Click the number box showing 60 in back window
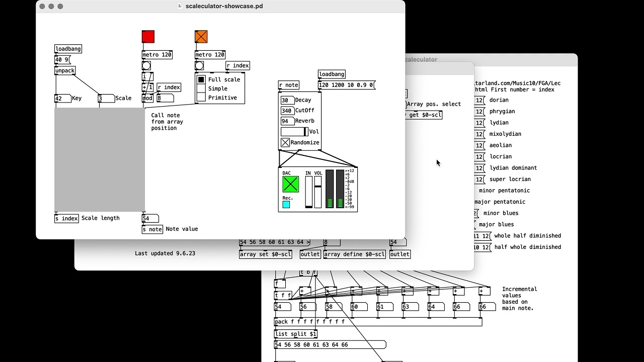Image resolution: width=644 pixels, height=362 pixels. (x=359, y=307)
